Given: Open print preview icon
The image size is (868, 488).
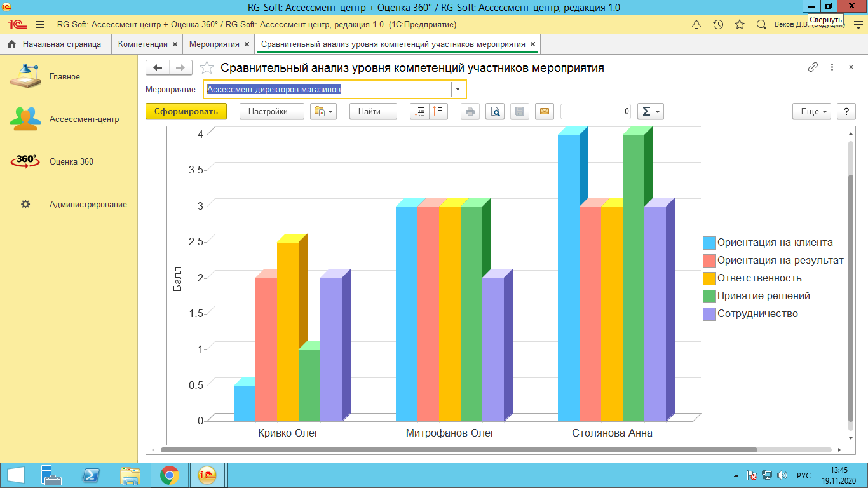Looking at the screenshot, I should 495,111.
